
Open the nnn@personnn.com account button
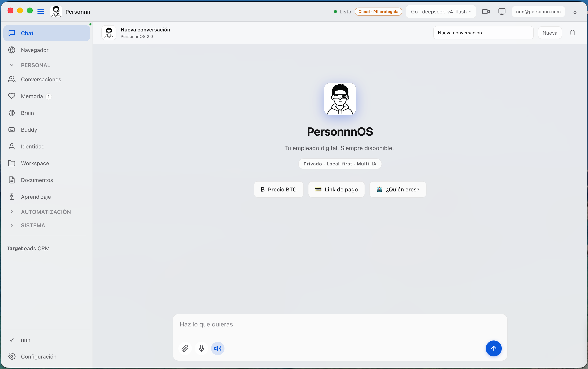point(538,12)
